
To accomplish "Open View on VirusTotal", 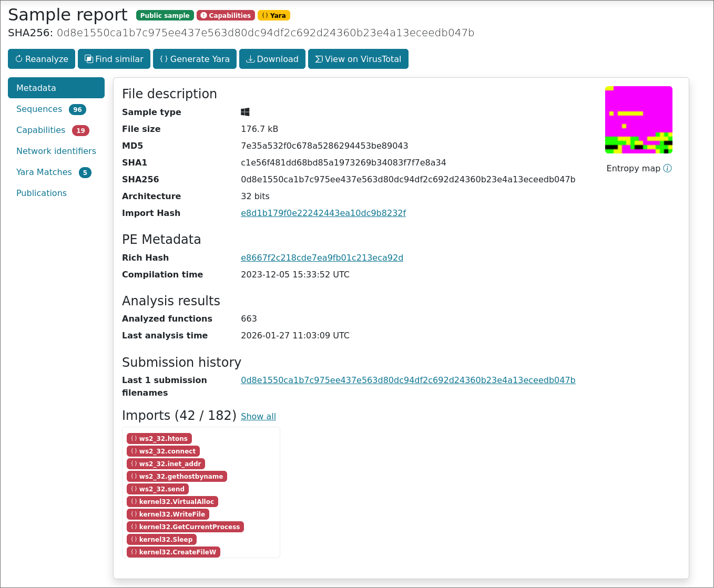I will (358, 59).
